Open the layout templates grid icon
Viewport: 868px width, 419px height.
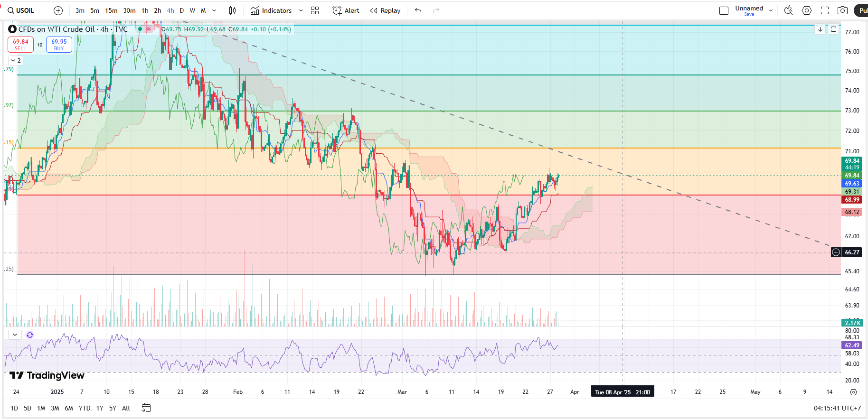[x=315, y=10]
